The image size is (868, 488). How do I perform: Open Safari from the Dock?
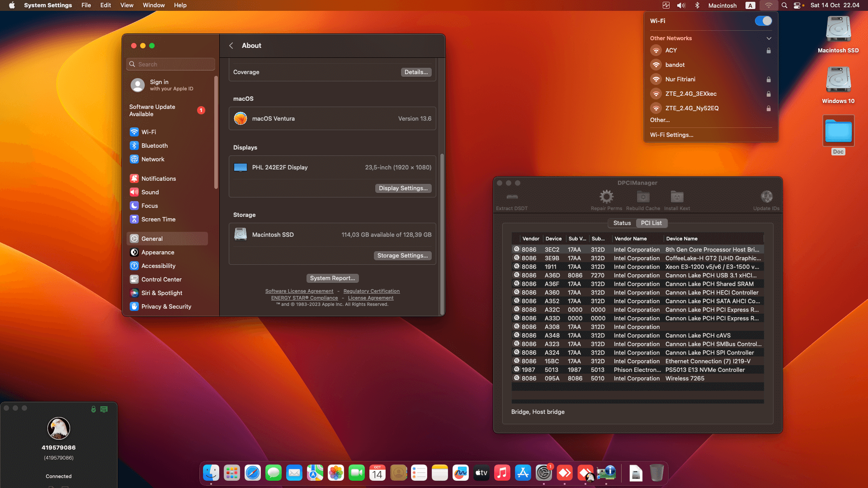pos(253,473)
